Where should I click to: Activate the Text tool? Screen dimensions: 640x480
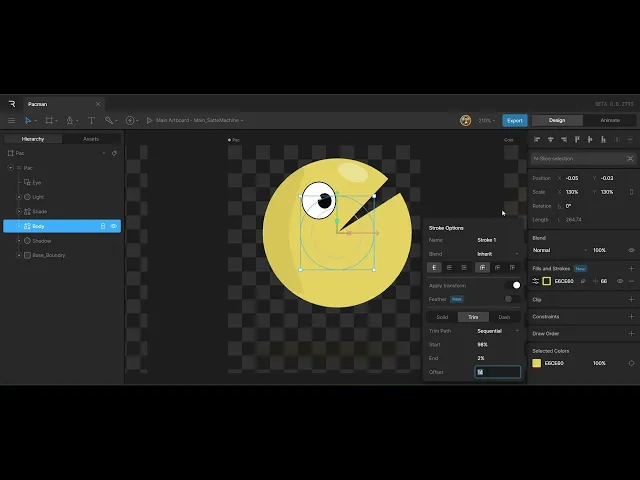pos(91,120)
